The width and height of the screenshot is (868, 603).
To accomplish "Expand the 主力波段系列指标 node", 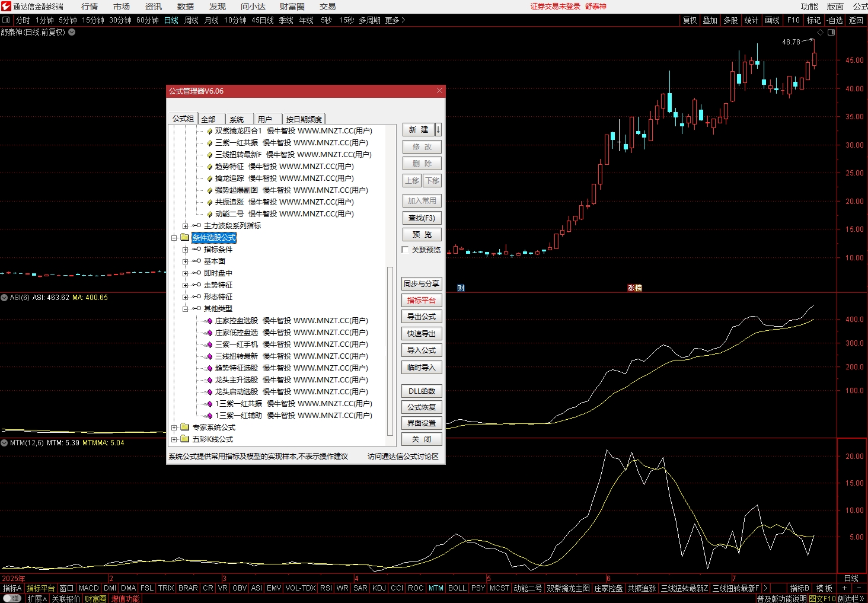I will pyautogui.click(x=185, y=226).
